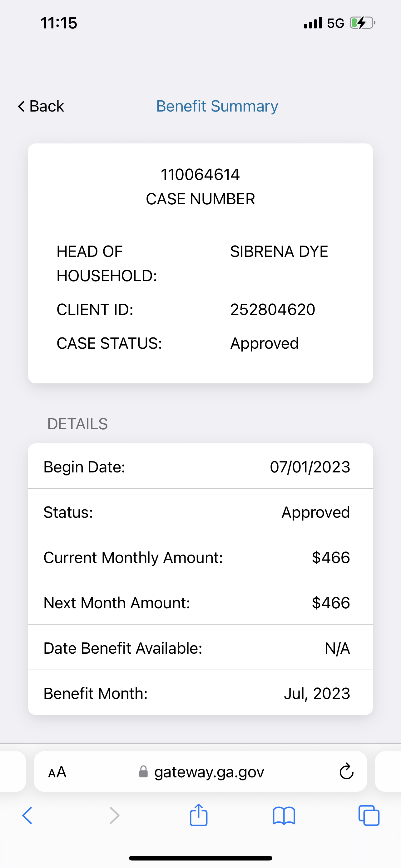Select the gateway.ga.gov address field

(200, 771)
